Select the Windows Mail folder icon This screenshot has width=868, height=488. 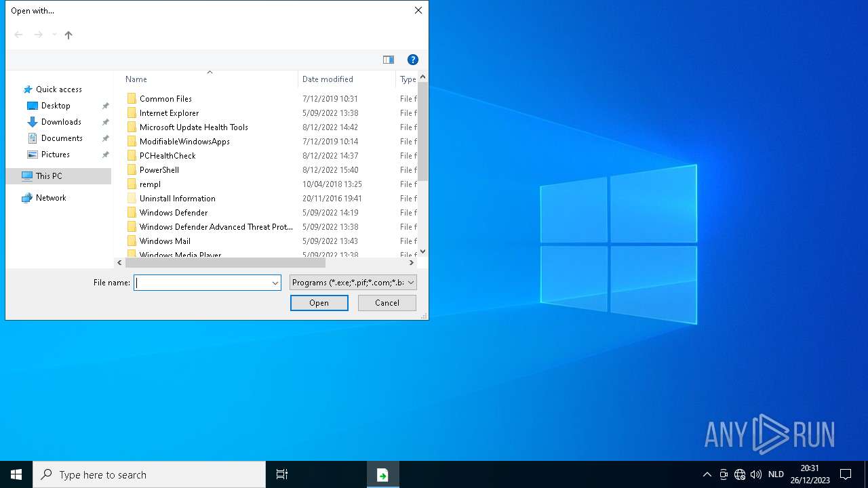click(132, 241)
